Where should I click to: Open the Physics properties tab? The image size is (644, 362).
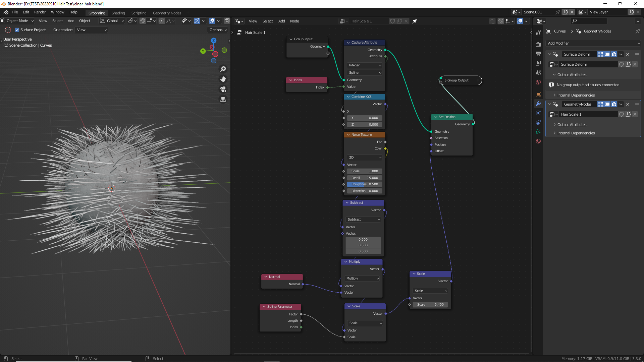coord(538,113)
